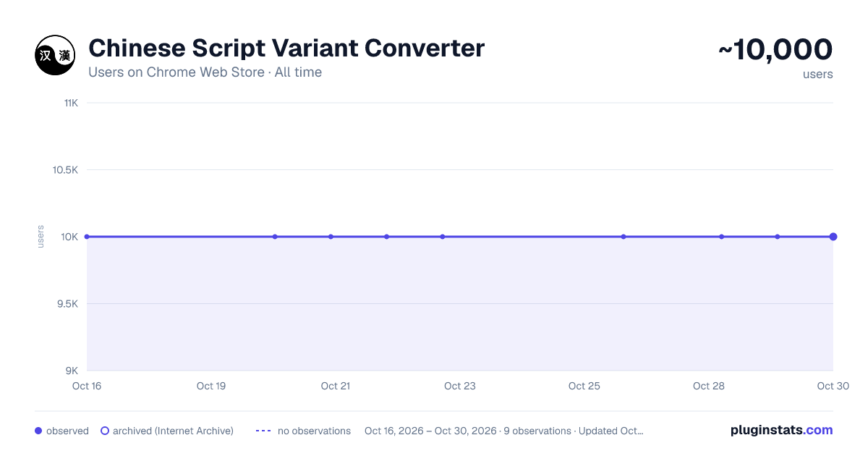Click the 'users' label below the count
868x456 pixels.
point(817,74)
